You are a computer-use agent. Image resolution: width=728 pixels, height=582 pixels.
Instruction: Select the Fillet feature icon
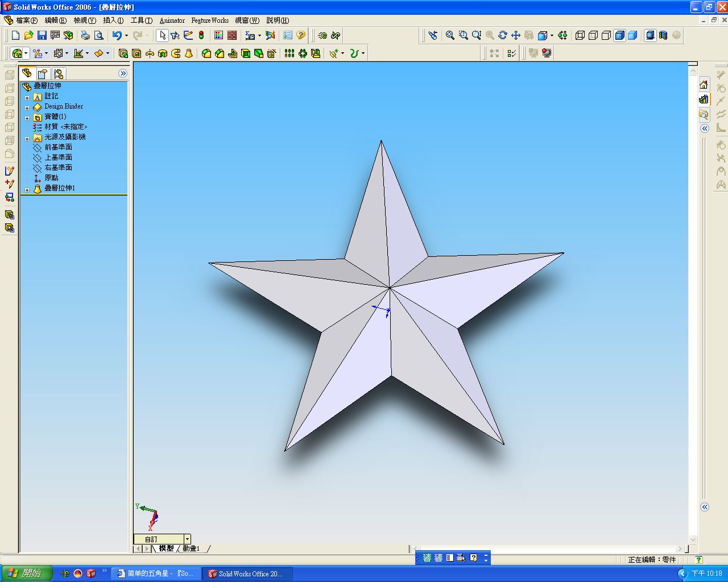pyautogui.click(x=206, y=53)
